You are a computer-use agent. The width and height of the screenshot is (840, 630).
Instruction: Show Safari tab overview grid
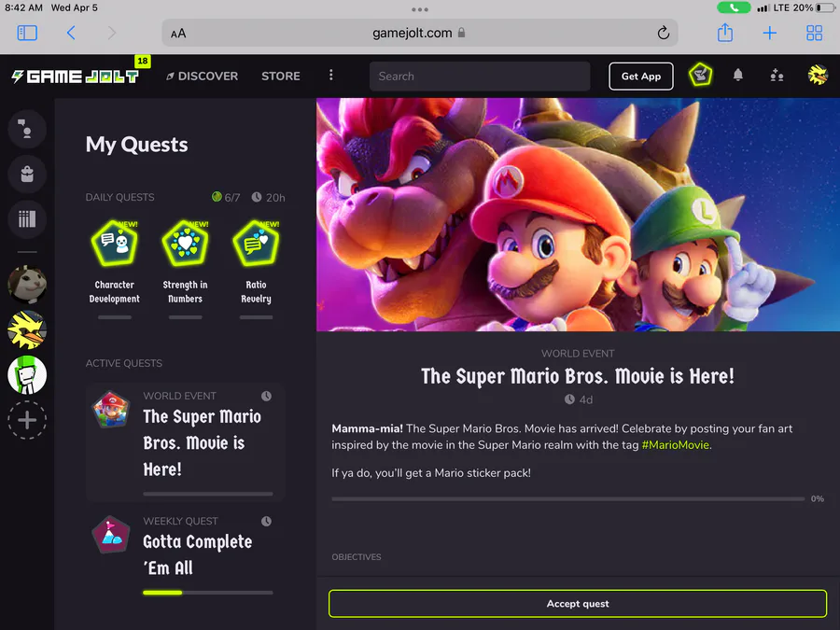click(x=814, y=34)
